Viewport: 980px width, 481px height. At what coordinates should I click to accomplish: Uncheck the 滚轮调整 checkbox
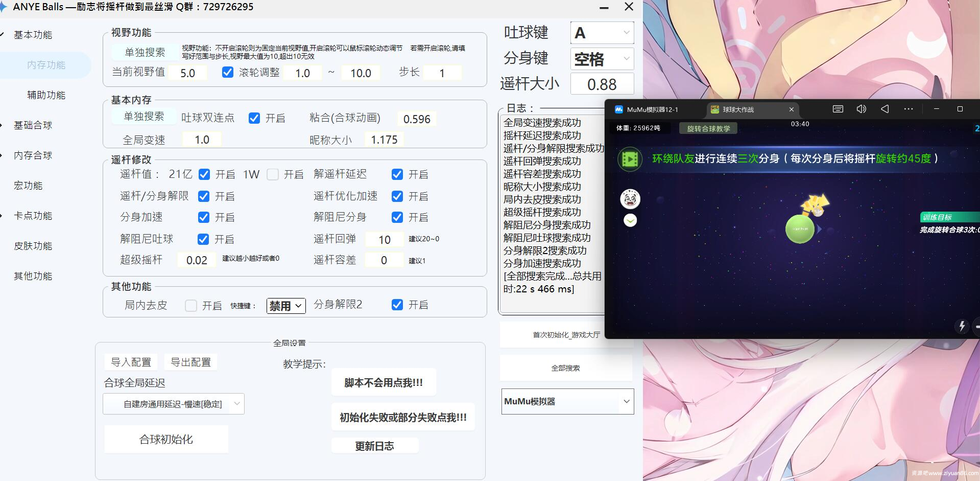[x=227, y=73]
